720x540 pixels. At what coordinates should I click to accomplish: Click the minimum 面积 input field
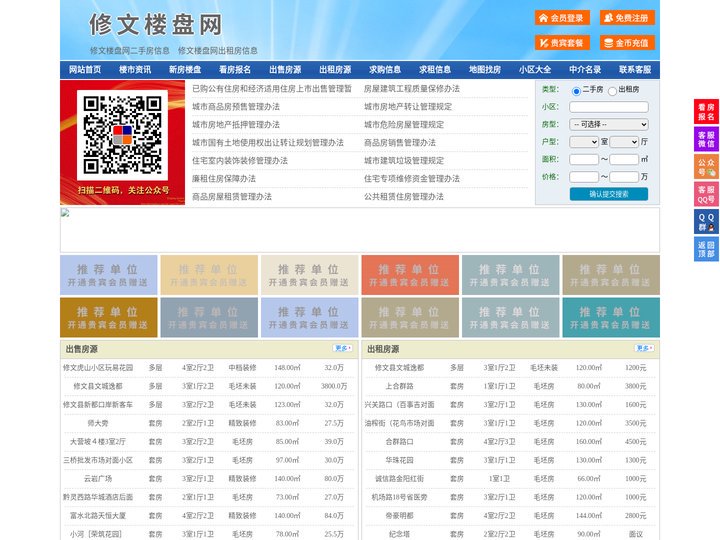[584, 159]
